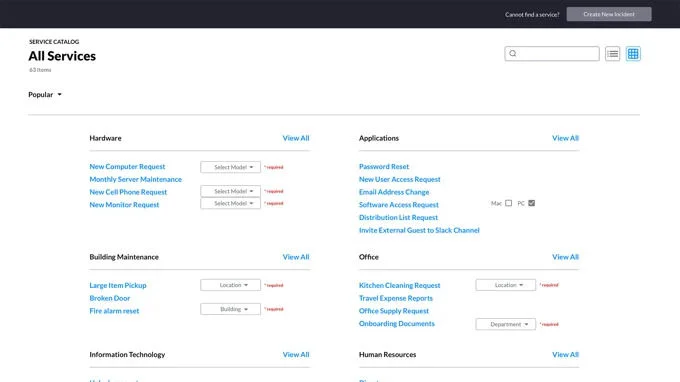This screenshot has width=680, height=382.
Task: Open Office Supply Request link
Action: 394,311
